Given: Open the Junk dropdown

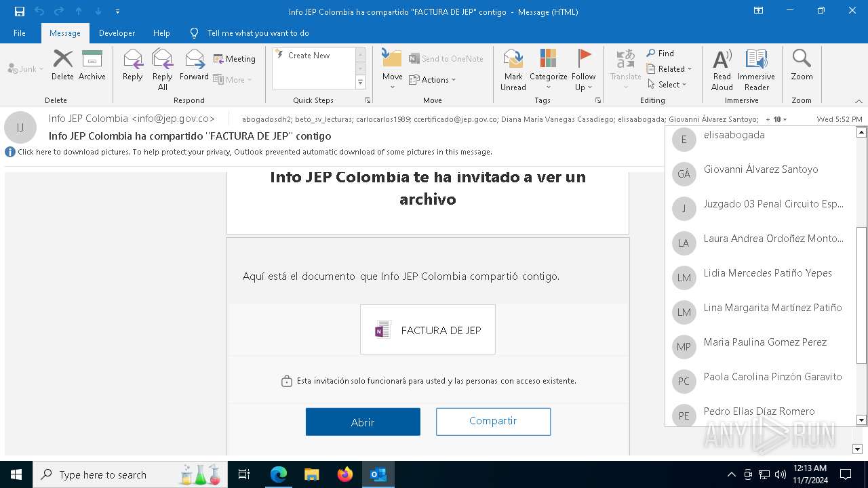Looking at the screenshot, I should click(26, 69).
